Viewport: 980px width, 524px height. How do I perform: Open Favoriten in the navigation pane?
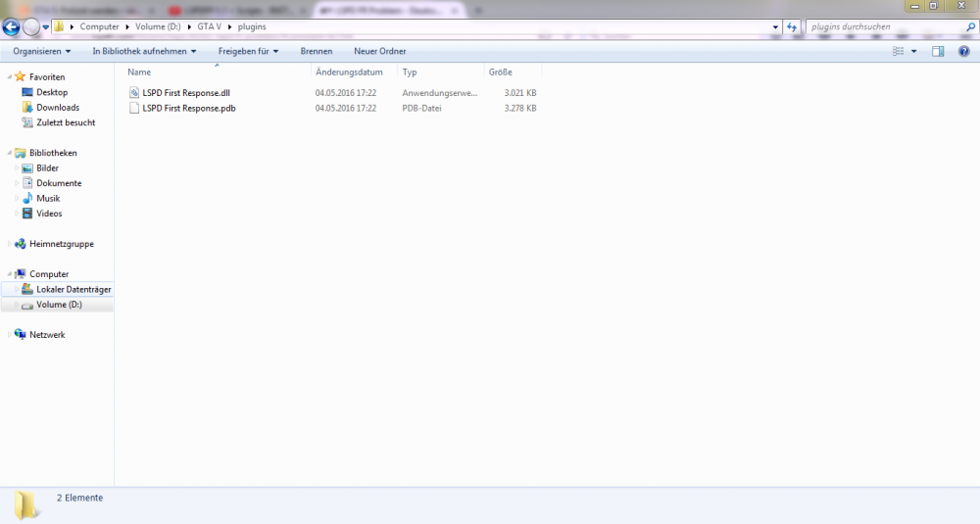click(x=47, y=76)
